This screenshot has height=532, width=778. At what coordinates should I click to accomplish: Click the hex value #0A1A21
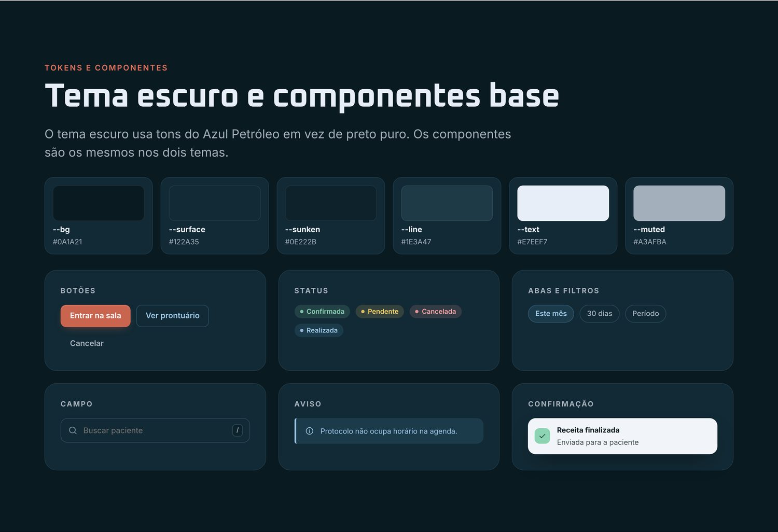[x=67, y=242]
